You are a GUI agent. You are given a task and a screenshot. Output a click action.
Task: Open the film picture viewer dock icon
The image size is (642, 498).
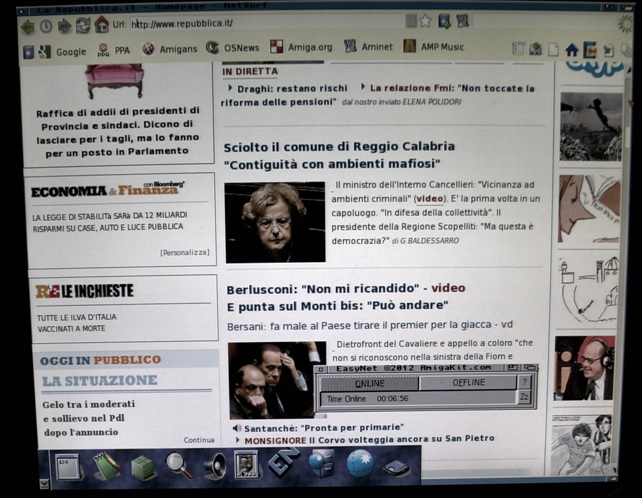pos(246,464)
